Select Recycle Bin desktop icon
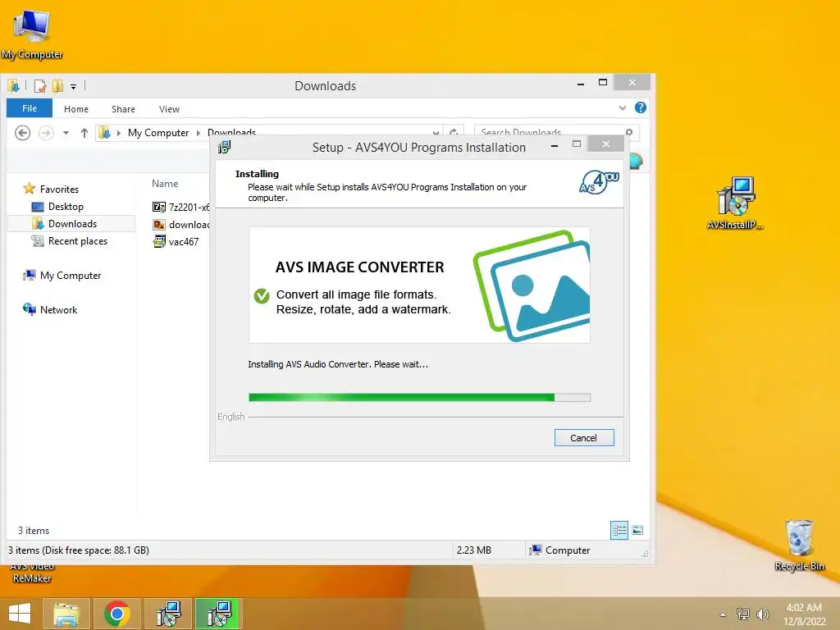The width and height of the screenshot is (840, 630). click(799, 545)
